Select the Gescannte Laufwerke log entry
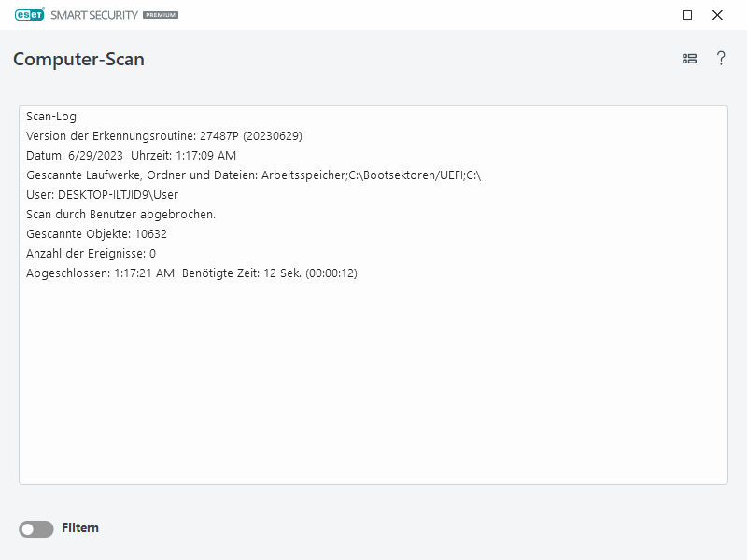747x560 pixels. coord(252,175)
